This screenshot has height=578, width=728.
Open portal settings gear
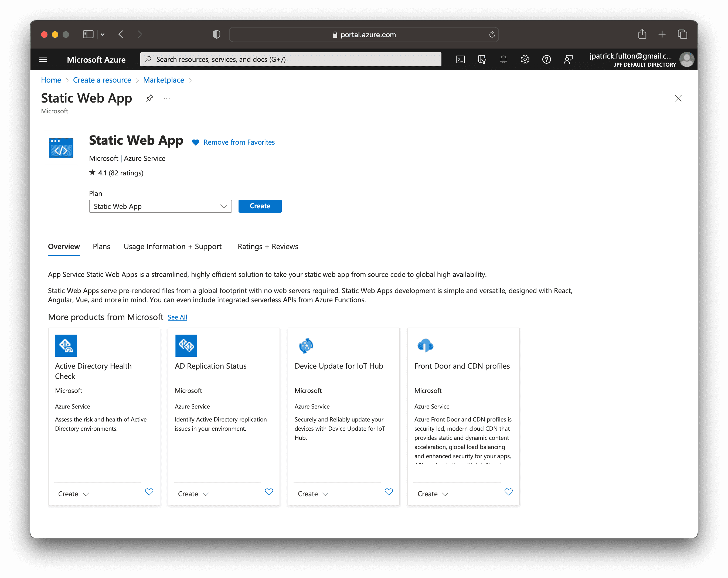pyautogui.click(x=525, y=59)
